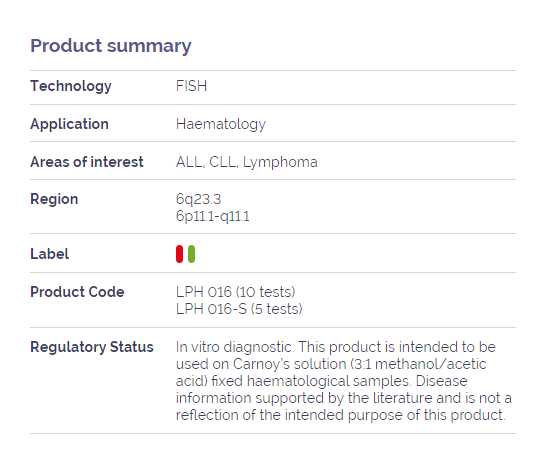Screen dimensions: 537x468
Task: Click the Application row label
Action: point(70,124)
